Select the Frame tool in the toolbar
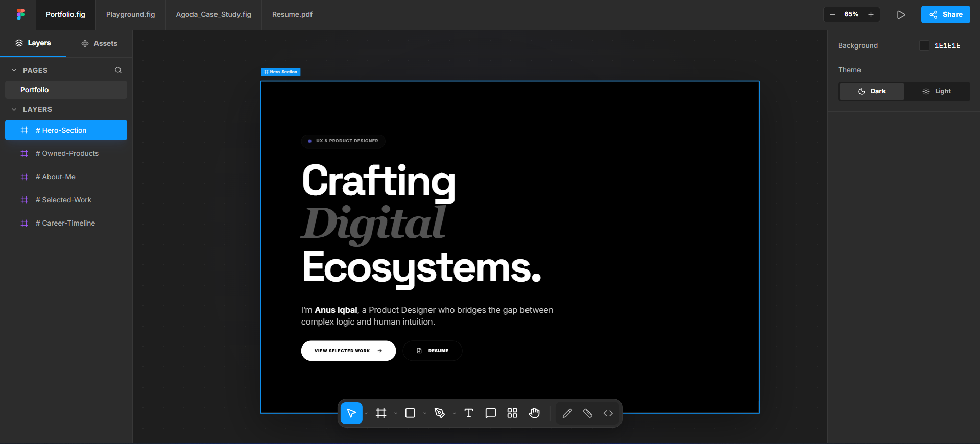This screenshot has height=444, width=980. pyautogui.click(x=381, y=413)
